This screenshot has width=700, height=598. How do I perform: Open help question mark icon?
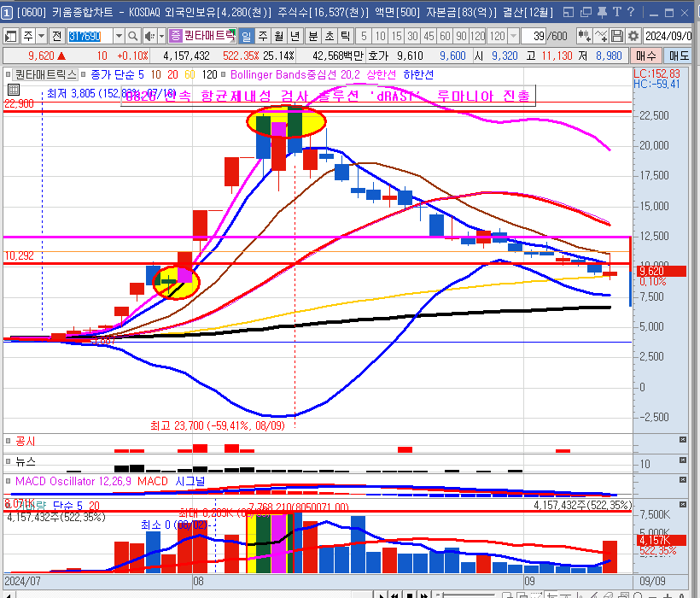[629, 12]
